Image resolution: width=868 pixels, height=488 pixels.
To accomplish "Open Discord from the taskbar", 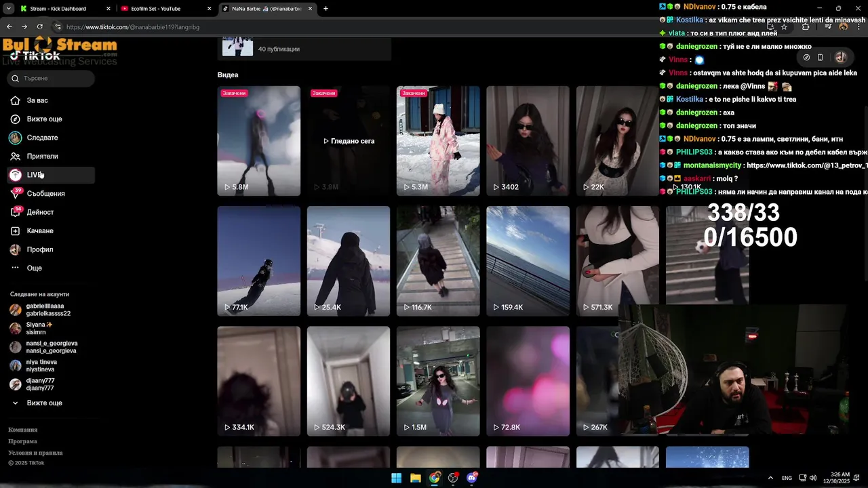I will pos(472,478).
